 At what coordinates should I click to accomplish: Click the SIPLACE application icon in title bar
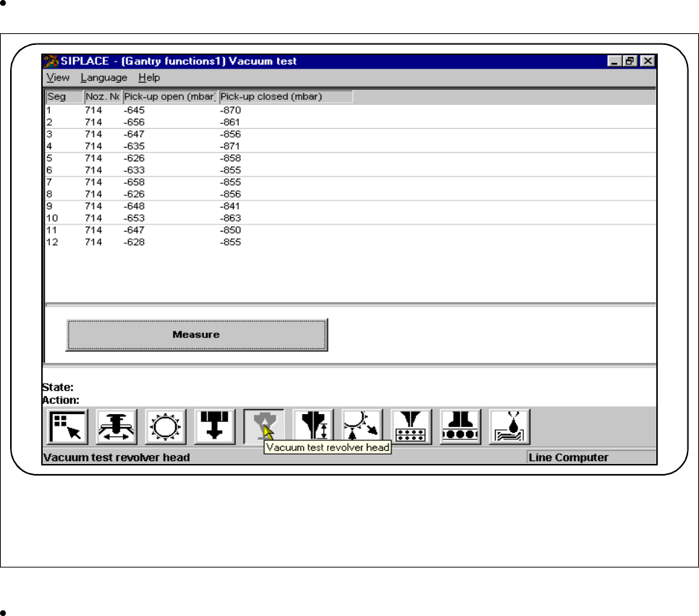click(51, 61)
